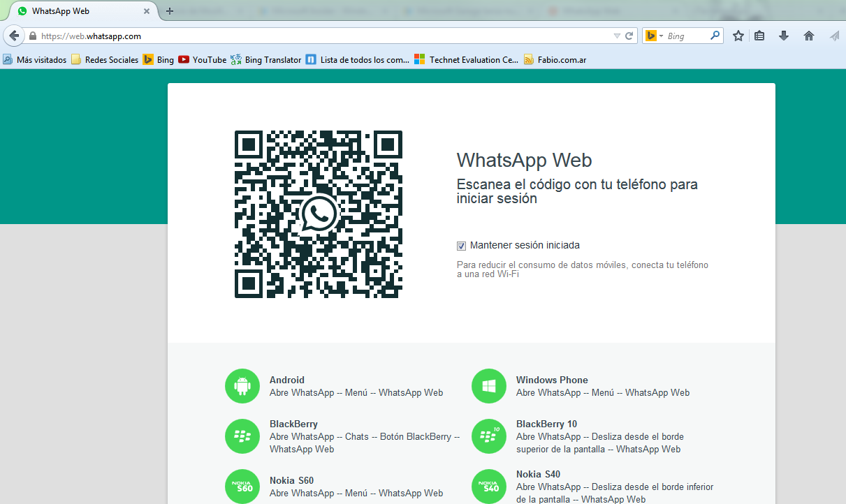Click the padlock site security icon

tap(32, 36)
